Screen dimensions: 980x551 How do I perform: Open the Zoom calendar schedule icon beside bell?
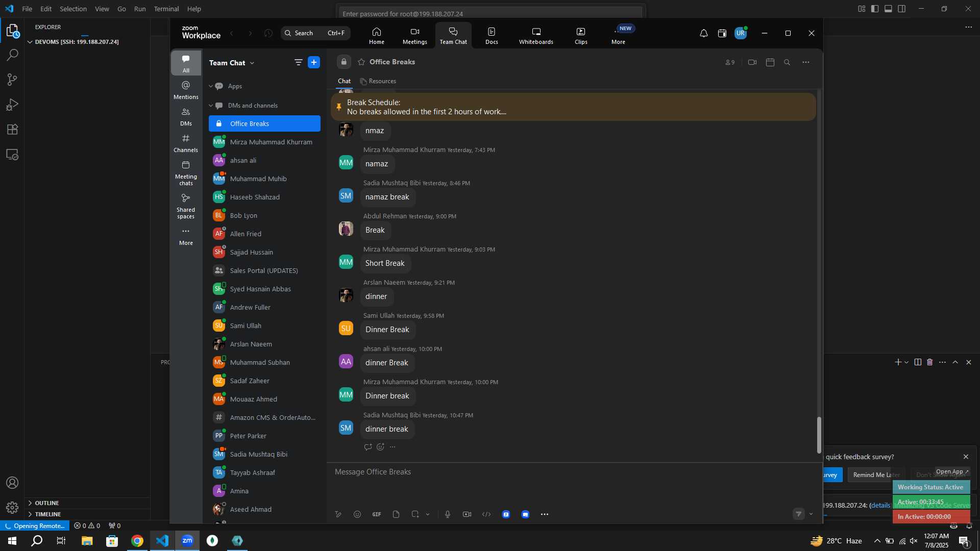(x=722, y=33)
